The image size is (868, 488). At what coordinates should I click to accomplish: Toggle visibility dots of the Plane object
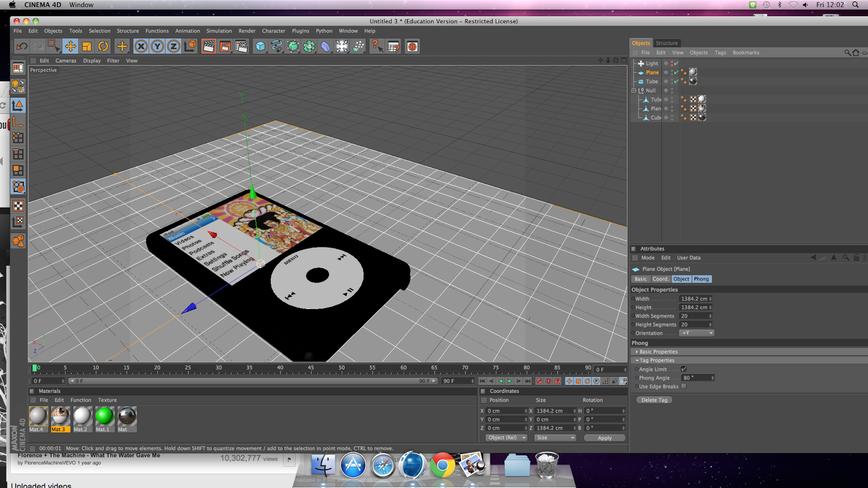coord(672,73)
